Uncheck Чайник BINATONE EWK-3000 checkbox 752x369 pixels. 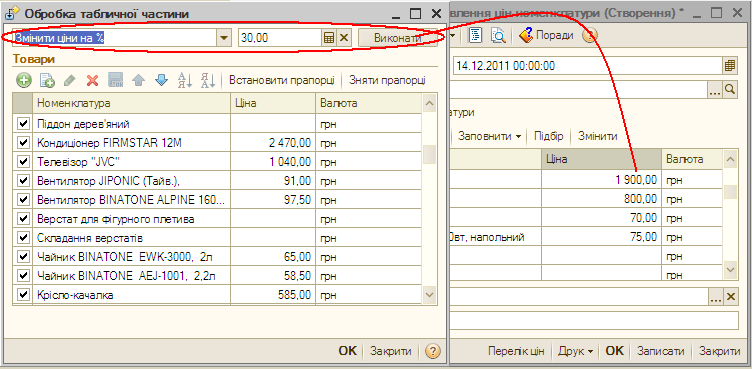pyautogui.click(x=23, y=257)
